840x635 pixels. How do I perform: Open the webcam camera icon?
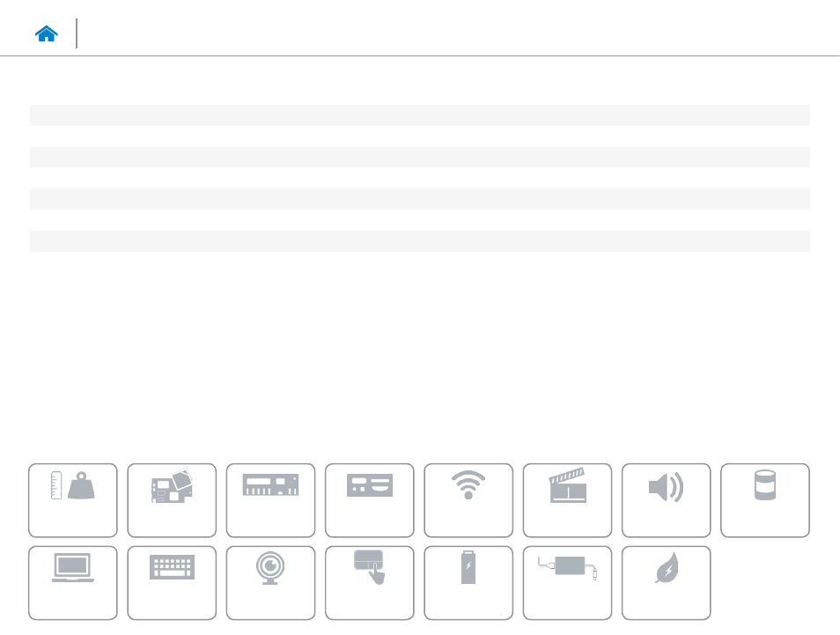(270, 582)
